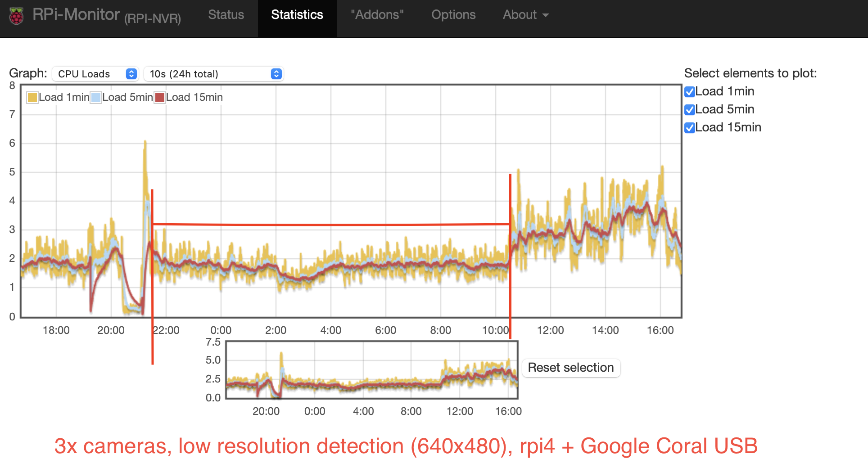Go to the Options tab
The image size is (868, 468).
tap(453, 15)
